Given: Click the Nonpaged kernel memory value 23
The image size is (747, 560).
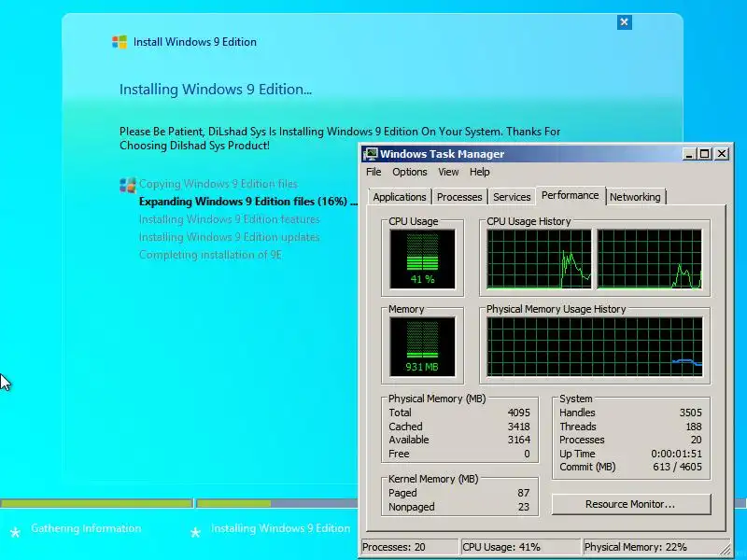Looking at the screenshot, I should [x=524, y=507].
